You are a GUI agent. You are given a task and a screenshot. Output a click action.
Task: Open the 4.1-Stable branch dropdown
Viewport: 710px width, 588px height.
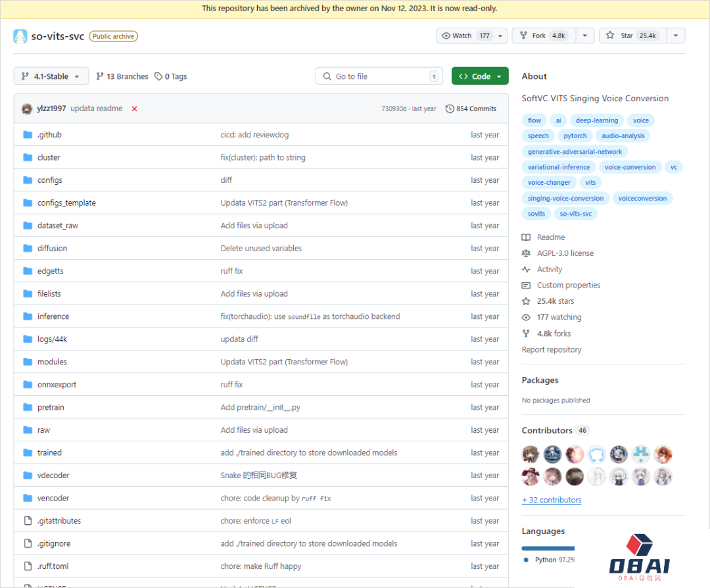(51, 76)
